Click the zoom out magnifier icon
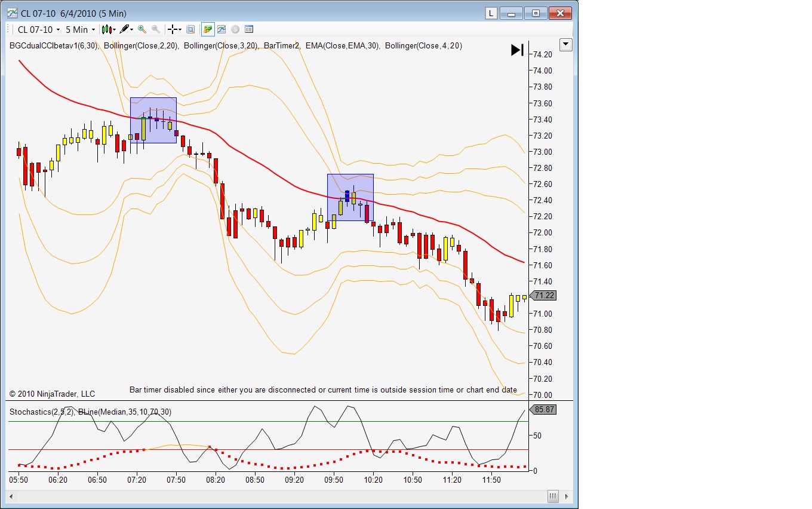This screenshot has height=509, width=812. 156,29
